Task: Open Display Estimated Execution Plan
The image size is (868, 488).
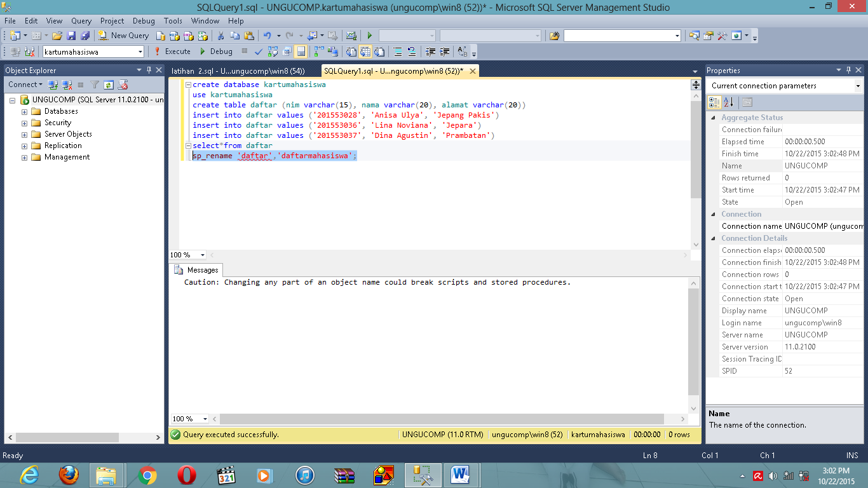Action: (x=271, y=51)
